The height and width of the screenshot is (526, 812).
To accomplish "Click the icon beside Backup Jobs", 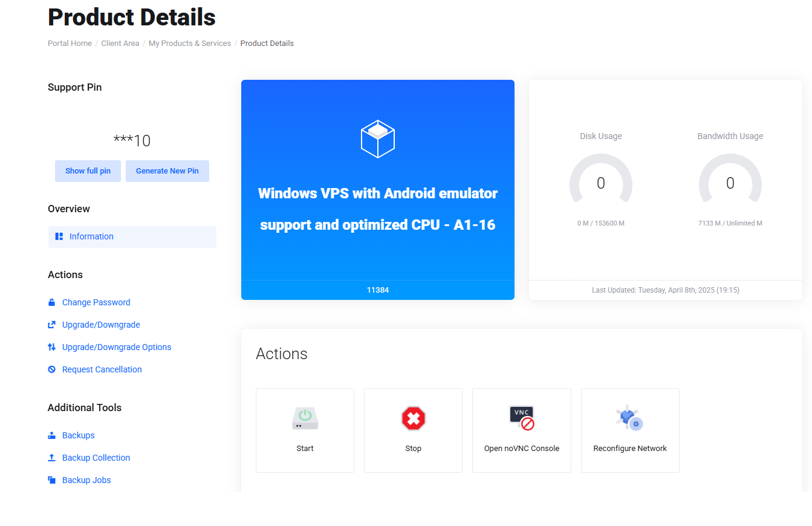I will click(51, 480).
